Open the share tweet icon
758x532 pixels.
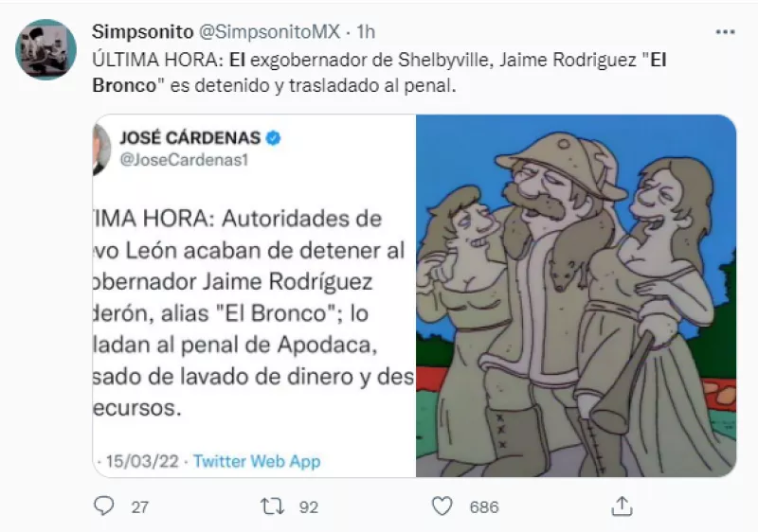pos(622,506)
